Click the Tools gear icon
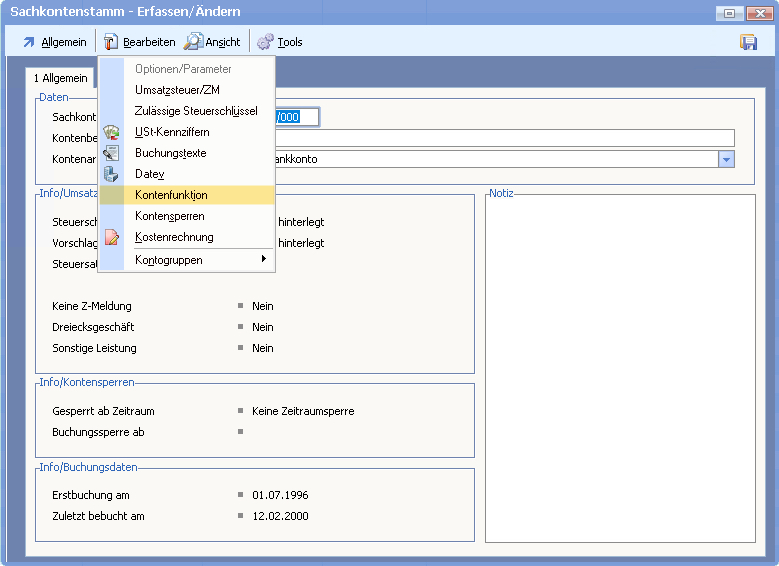 pyautogui.click(x=265, y=42)
